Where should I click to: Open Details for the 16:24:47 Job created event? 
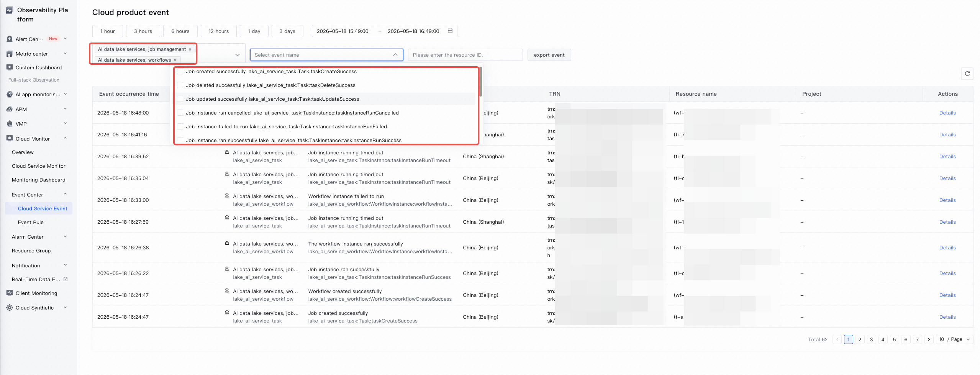(x=947, y=317)
